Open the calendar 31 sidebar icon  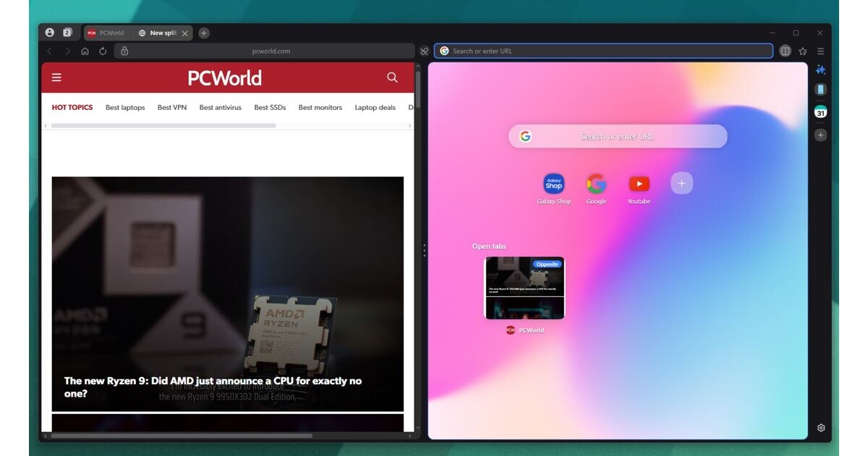point(820,112)
